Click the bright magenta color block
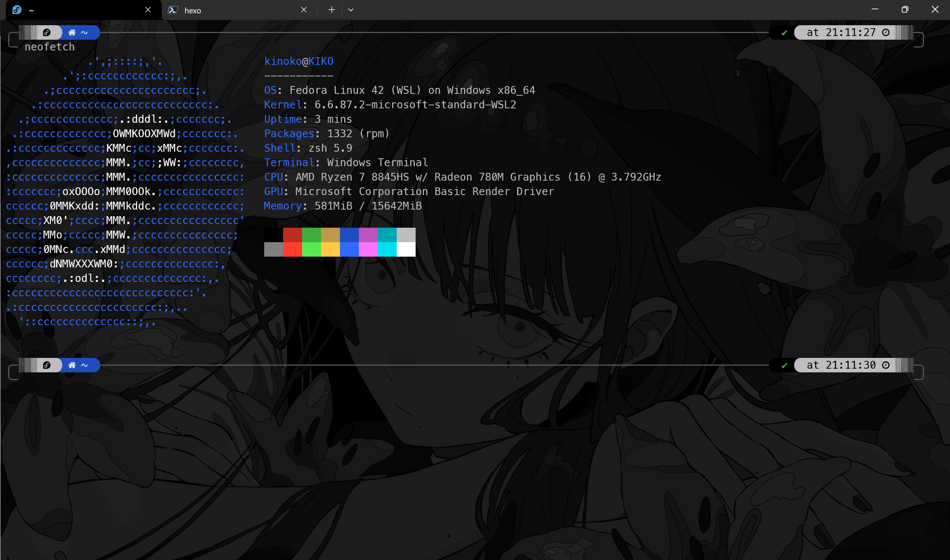The image size is (950, 560). point(368,250)
